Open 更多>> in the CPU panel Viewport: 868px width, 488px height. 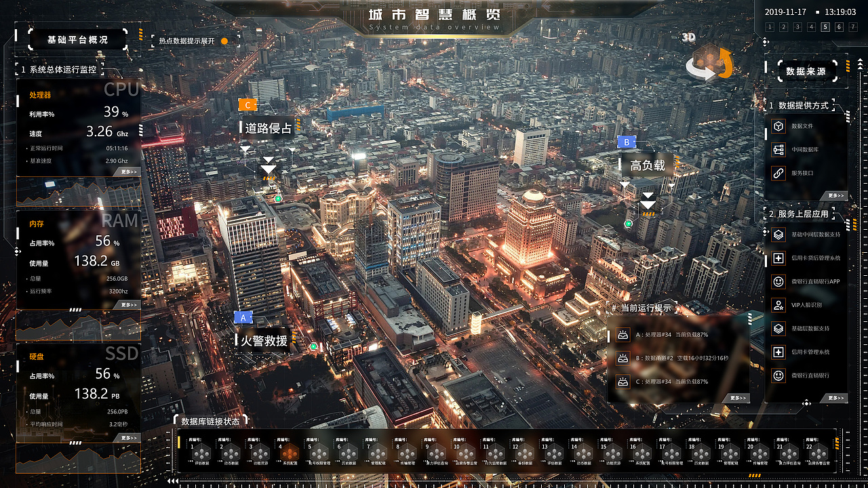pyautogui.click(x=128, y=172)
